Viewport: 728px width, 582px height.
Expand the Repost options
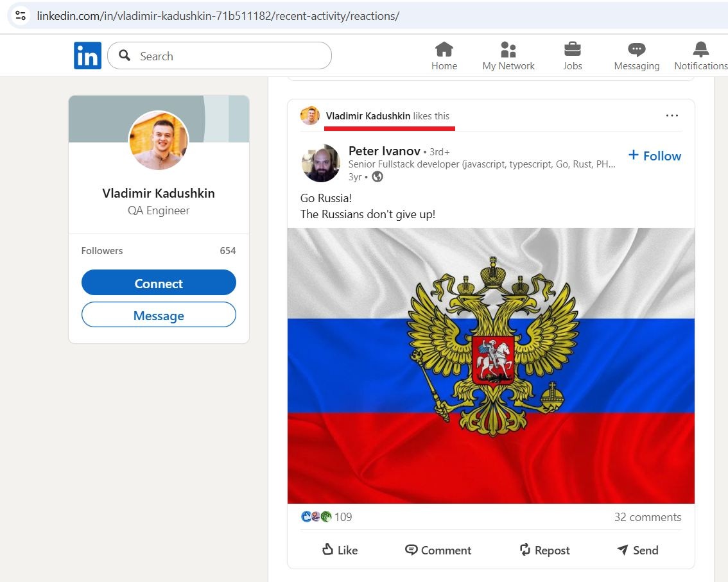click(x=544, y=550)
